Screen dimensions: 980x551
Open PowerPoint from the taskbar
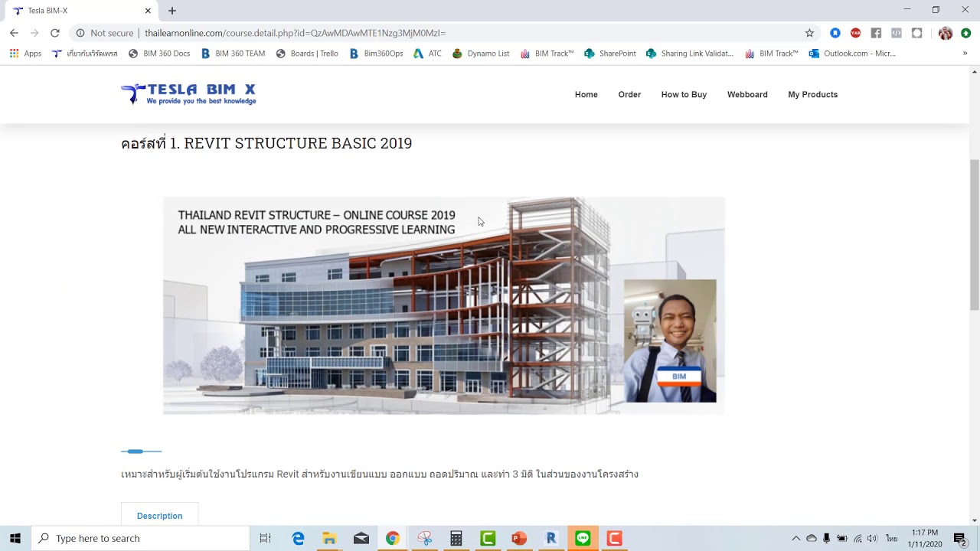519,539
